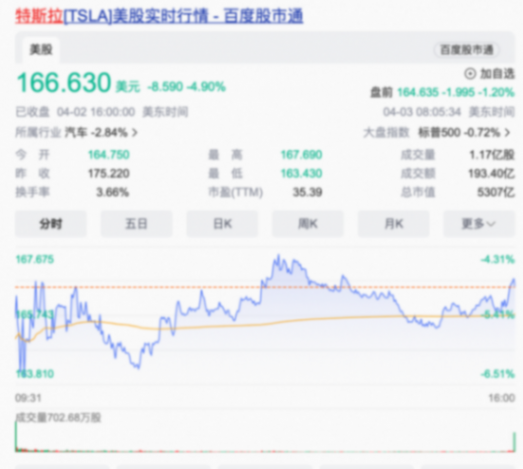This screenshot has width=523, height=469.
Task: Click the 百度股市通 button
Action: (466, 50)
